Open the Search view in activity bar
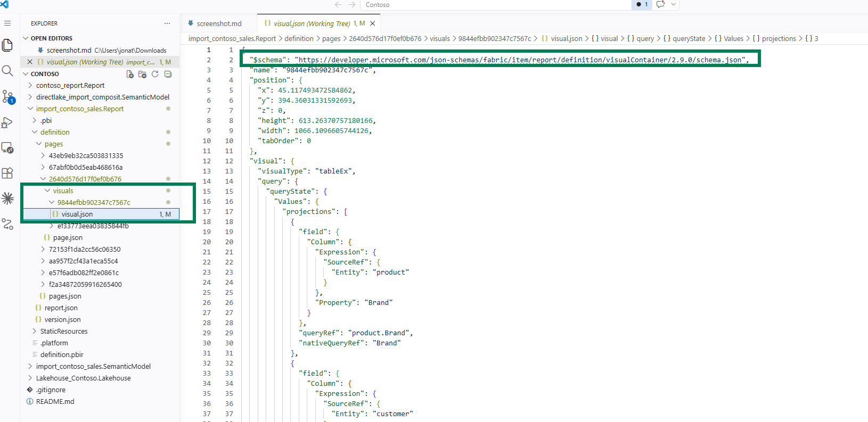 [7, 71]
